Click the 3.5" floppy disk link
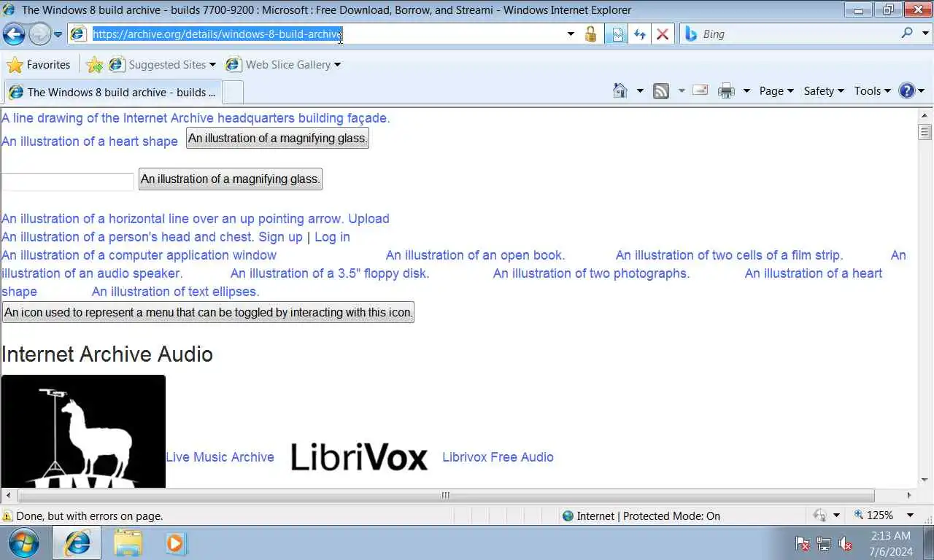 (330, 273)
